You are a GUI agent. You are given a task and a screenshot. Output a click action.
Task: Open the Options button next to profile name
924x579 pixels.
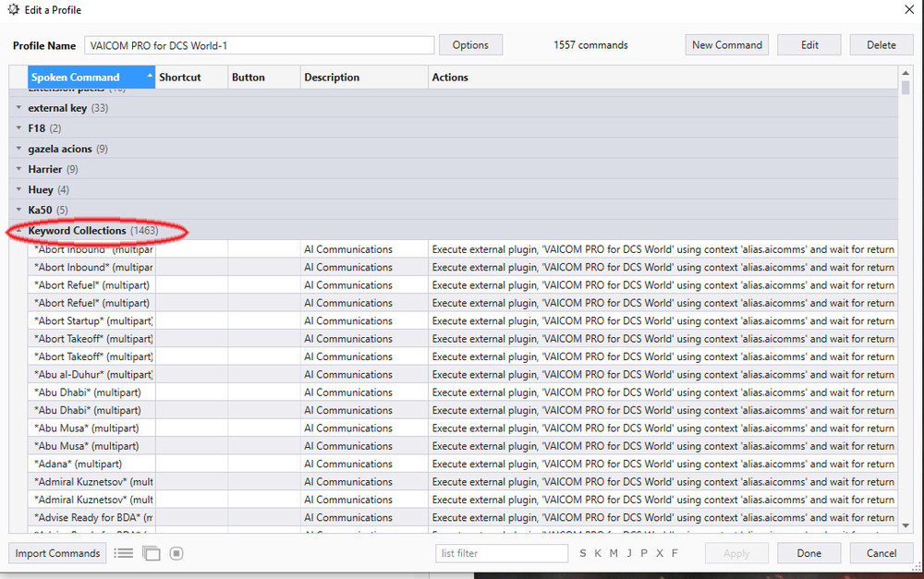click(x=470, y=44)
